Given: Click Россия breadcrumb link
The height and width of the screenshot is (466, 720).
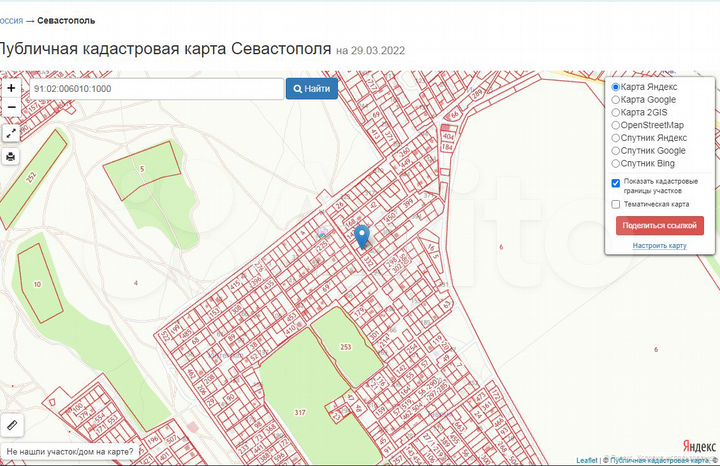Looking at the screenshot, I should 11,21.
